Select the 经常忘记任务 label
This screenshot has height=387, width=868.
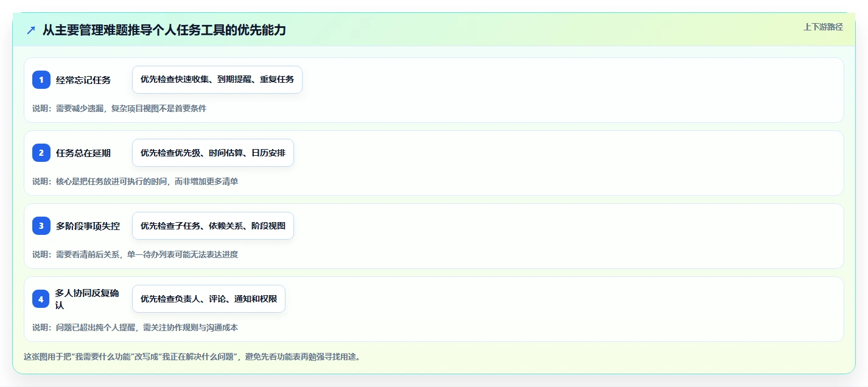(x=83, y=80)
